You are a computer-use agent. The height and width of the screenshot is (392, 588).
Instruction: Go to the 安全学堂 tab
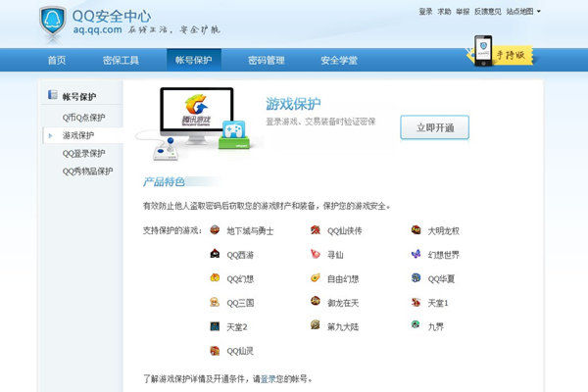tap(338, 61)
